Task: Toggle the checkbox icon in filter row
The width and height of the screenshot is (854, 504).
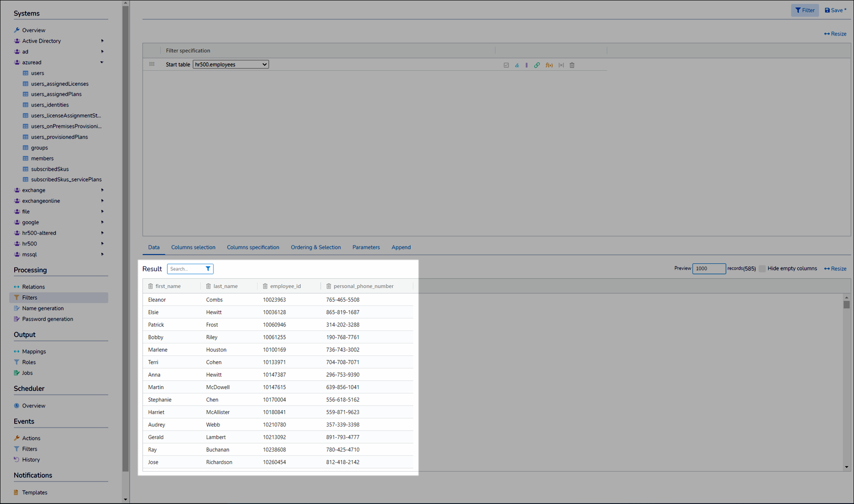Action: coord(506,65)
